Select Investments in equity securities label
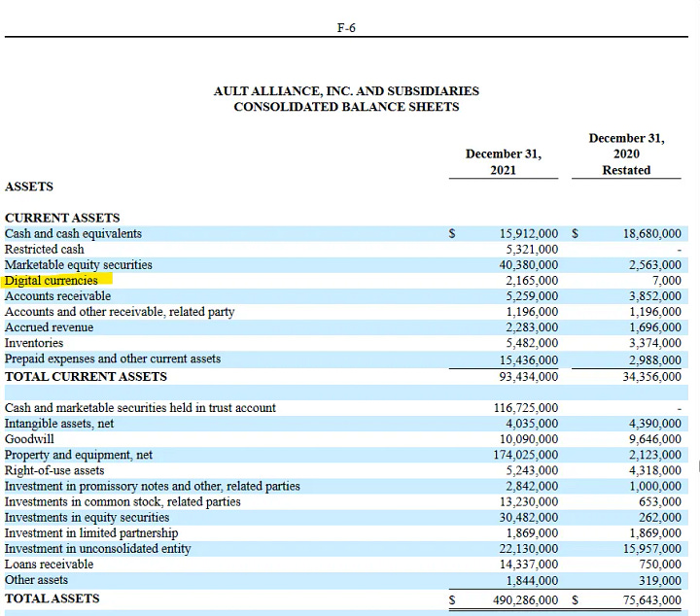Image resolution: width=700 pixels, height=616 pixels. pos(87,518)
